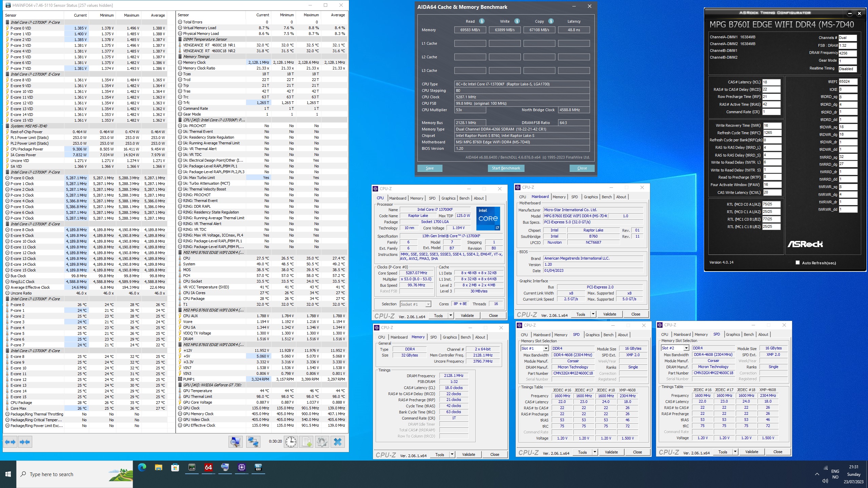Open the network icon in system tray
Image resolution: width=868 pixels, height=488 pixels.
coord(826,468)
